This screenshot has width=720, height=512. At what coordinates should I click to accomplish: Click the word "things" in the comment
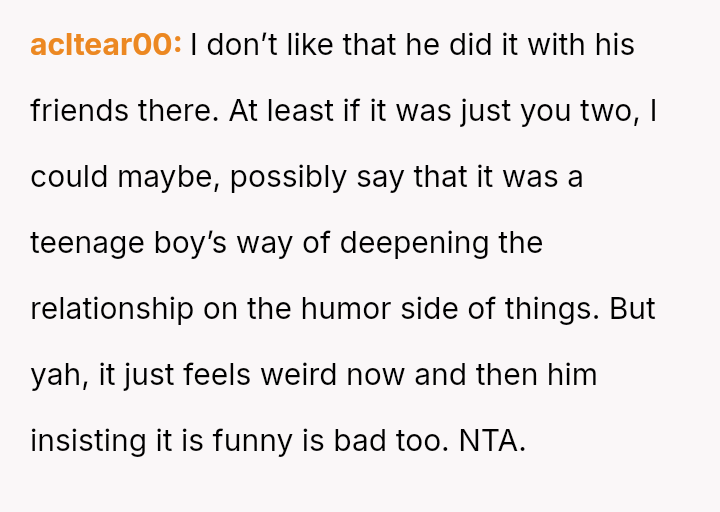551,309
